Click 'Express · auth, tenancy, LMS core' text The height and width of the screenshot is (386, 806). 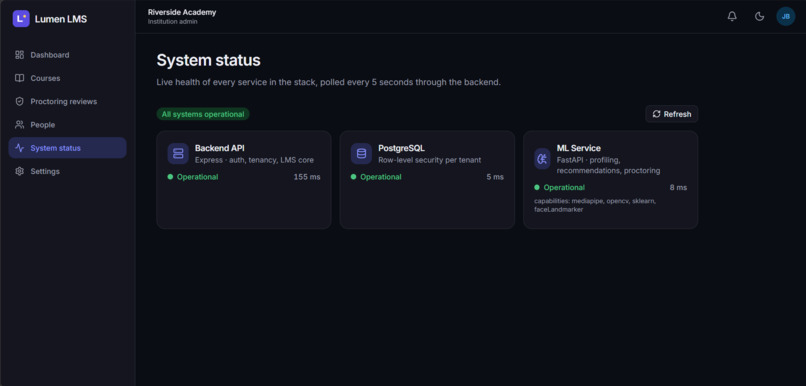(254, 160)
